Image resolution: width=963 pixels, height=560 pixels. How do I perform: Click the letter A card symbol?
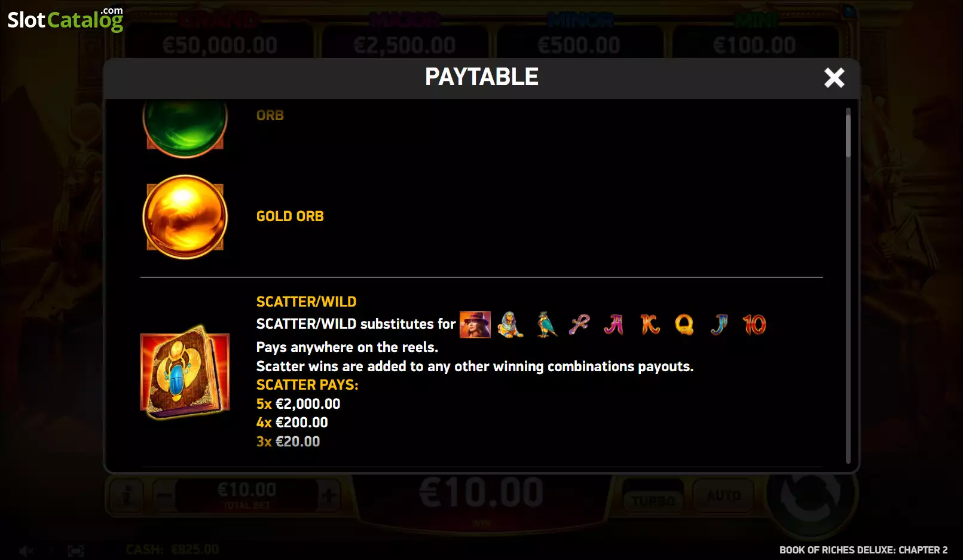[614, 325]
